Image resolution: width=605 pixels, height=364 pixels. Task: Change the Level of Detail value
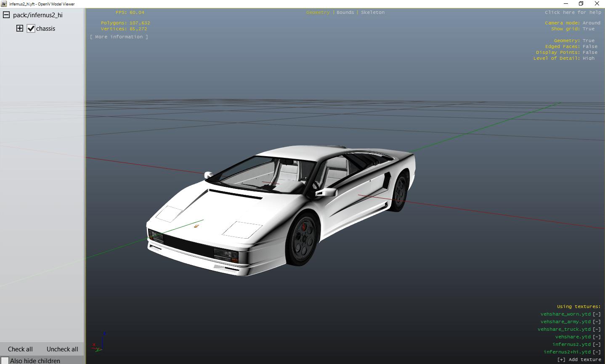[x=588, y=58]
